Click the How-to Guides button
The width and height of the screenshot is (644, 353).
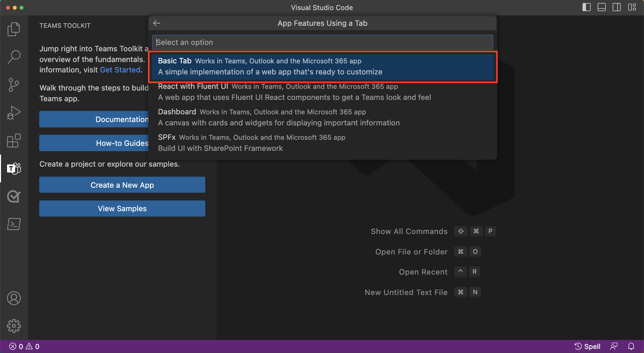(94, 143)
